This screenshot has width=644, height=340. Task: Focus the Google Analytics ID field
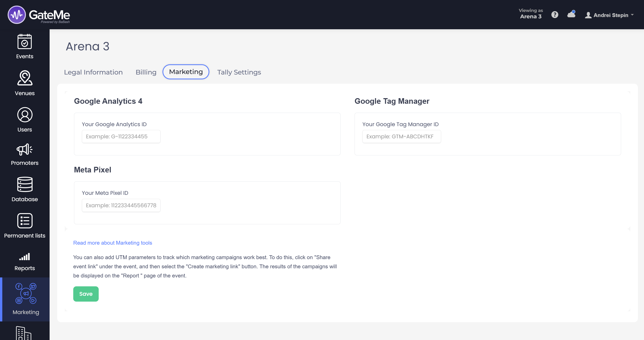121,137
